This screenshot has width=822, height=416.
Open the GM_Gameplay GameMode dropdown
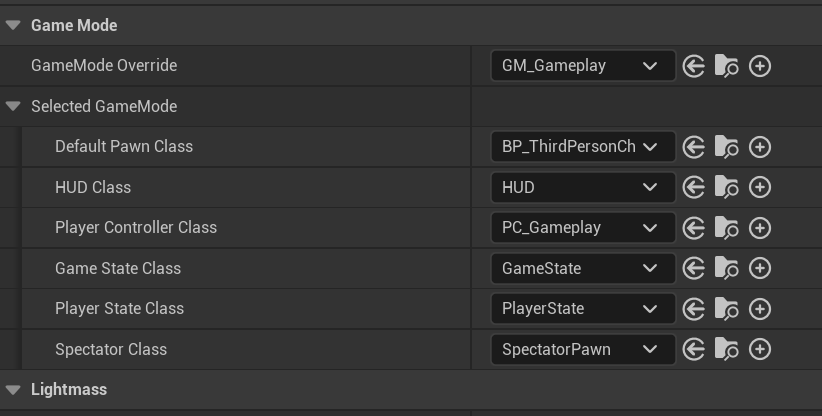(582, 66)
